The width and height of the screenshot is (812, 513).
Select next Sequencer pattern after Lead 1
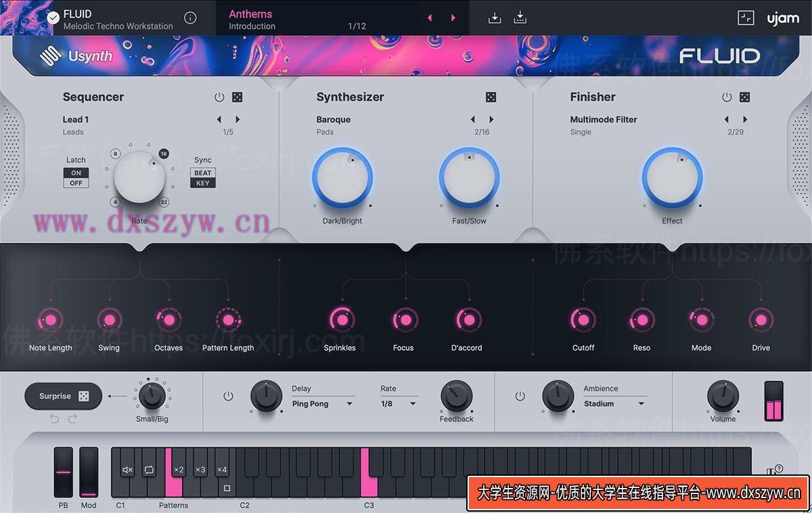[238, 120]
